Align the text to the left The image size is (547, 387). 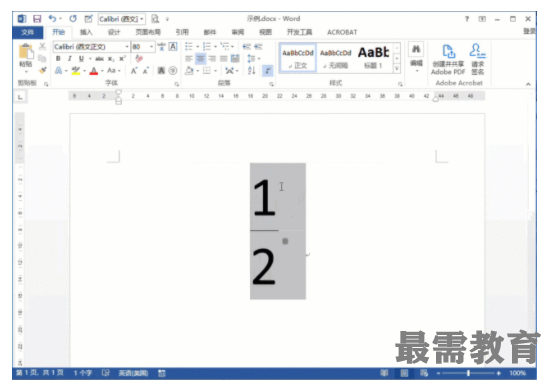(x=189, y=58)
